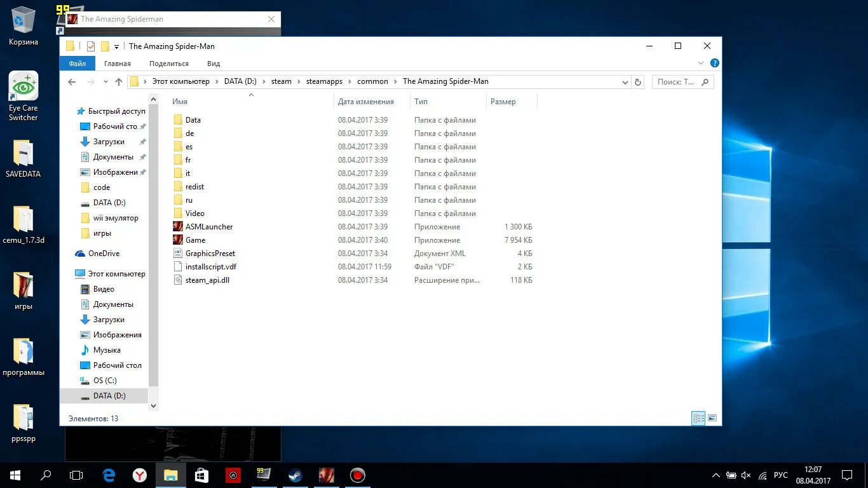Open the ru folder
This screenshot has width=868, height=488.
point(189,200)
